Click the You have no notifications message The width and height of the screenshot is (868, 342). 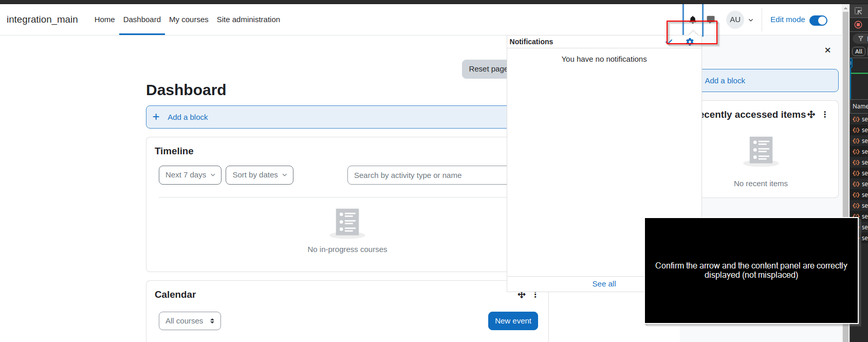(x=604, y=59)
